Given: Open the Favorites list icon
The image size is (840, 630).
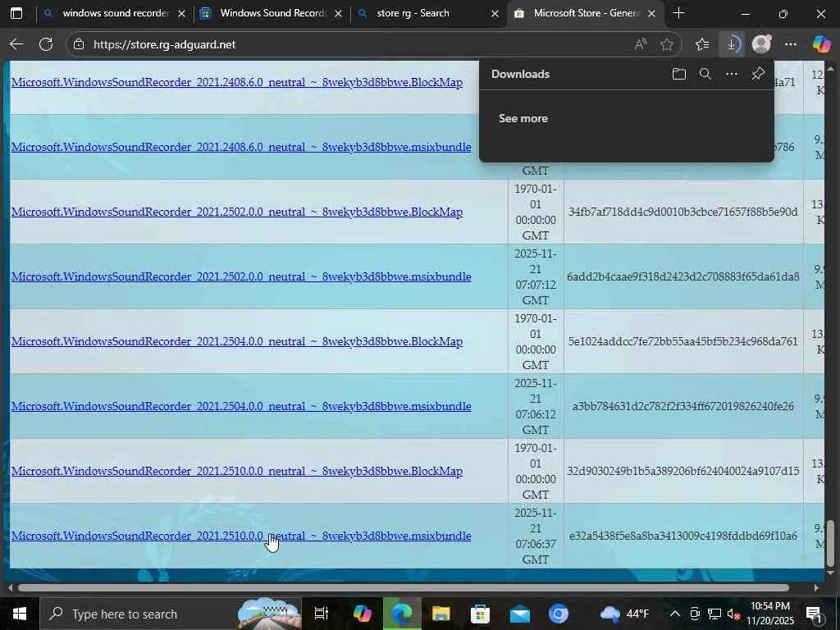Looking at the screenshot, I should (x=702, y=44).
